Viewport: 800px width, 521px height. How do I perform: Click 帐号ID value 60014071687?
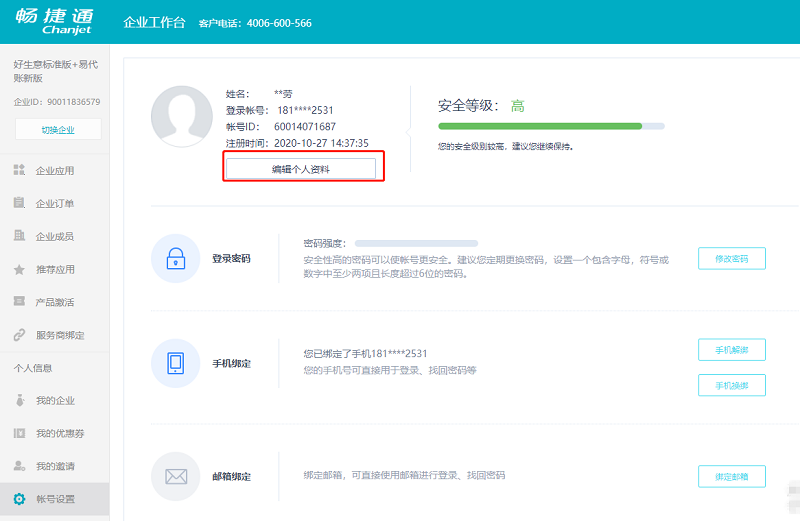click(x=305, y=127)
